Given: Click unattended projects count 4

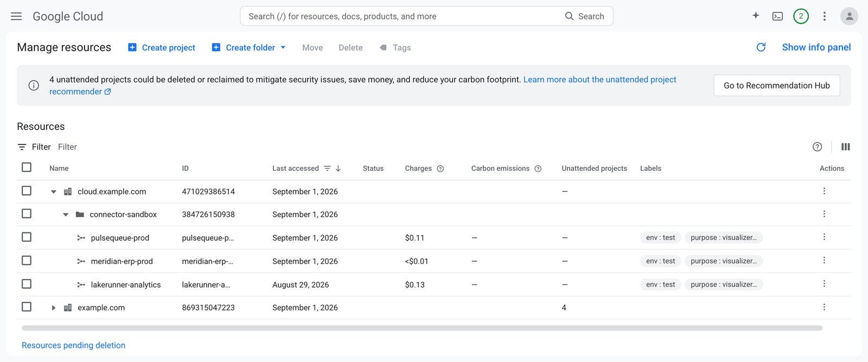Looking at the screenshot, I should [564, 308].
